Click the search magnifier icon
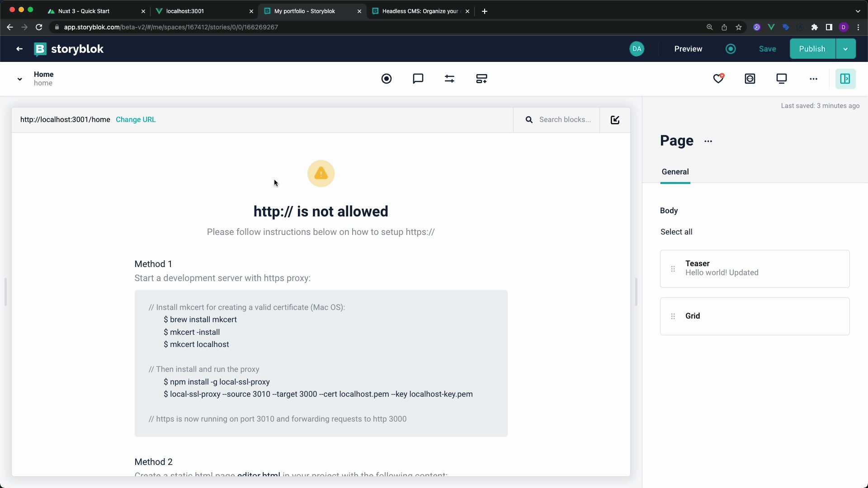868x488 pixels. 529,120
